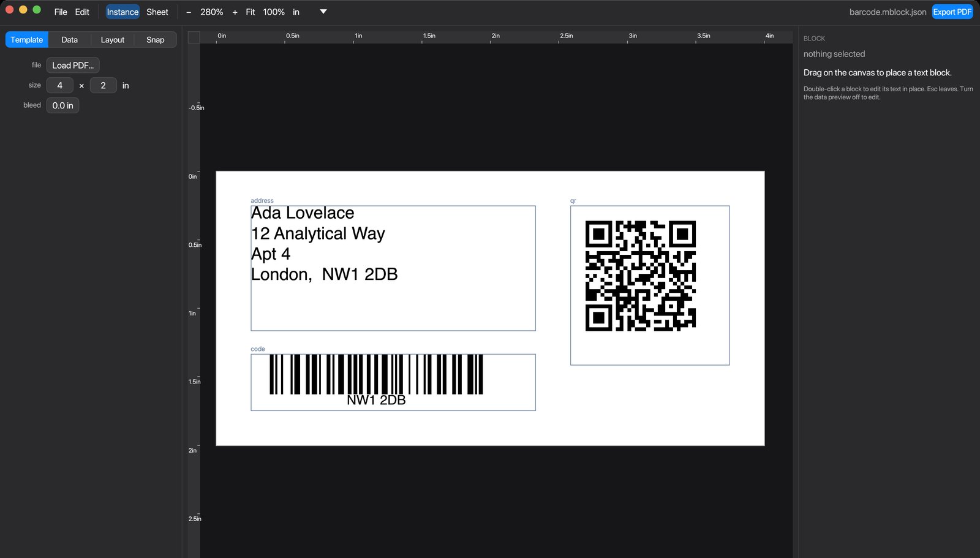Click the 'in' units label in toolbar
This screenshot has height=558, width=980.
pyautogui.click(x=296, y=12)
